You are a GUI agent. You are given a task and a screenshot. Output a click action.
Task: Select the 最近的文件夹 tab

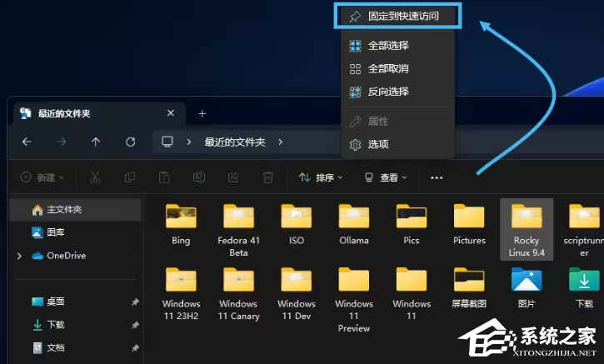(x=98, y=113)
